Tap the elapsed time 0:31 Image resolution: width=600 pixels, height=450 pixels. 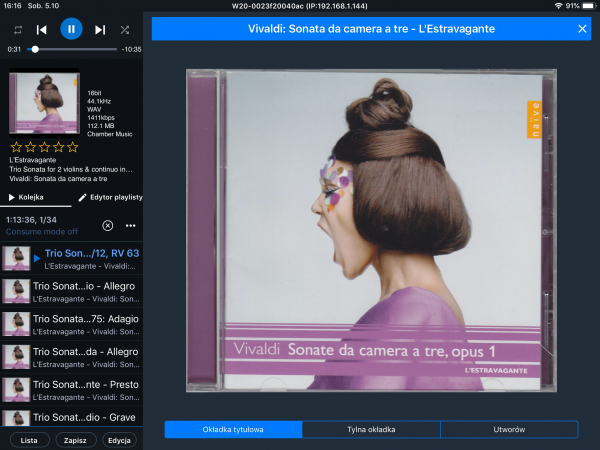coord(14,49)
